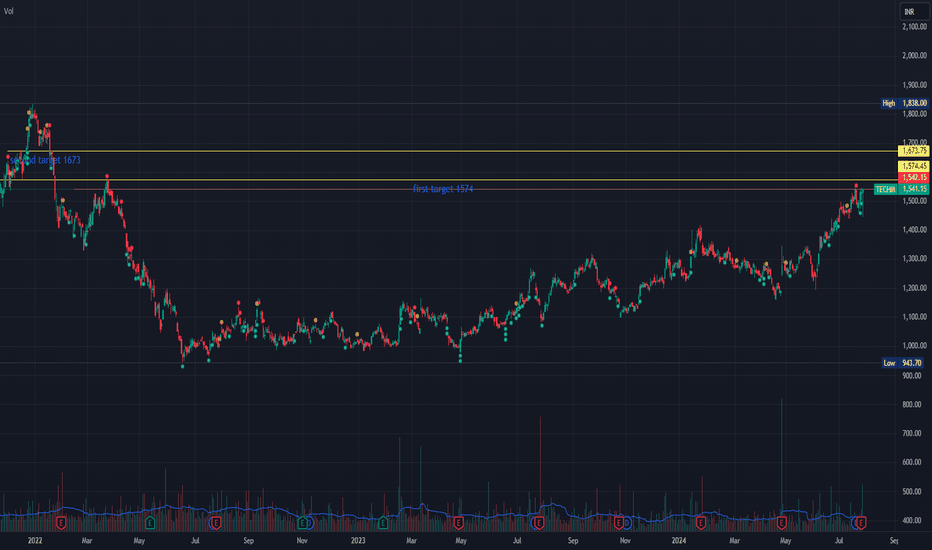Select the red 1,542.15 price label

tap(914, 178)
